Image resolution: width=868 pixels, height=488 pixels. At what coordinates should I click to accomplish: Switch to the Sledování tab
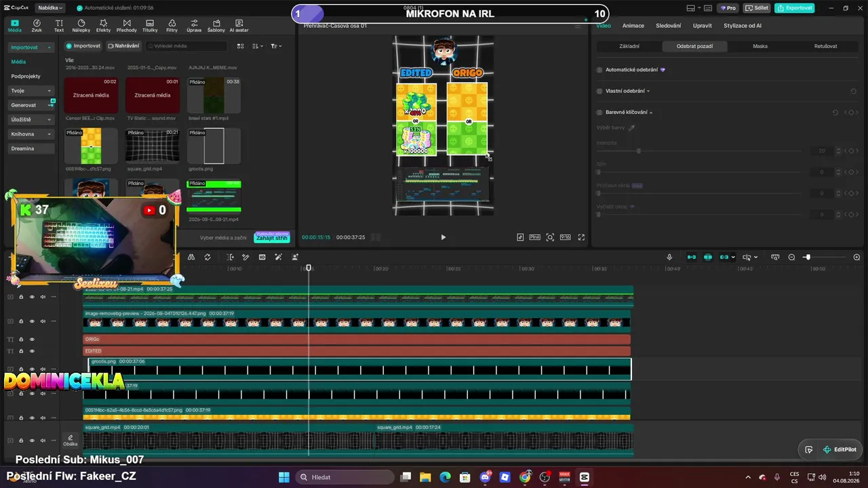click(x=669, y=26)
